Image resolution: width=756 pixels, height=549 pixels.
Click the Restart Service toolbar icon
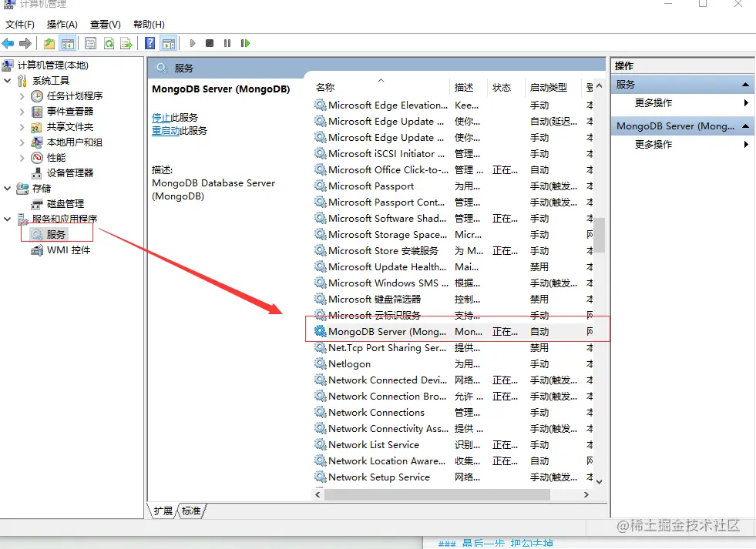click(245, 43)
